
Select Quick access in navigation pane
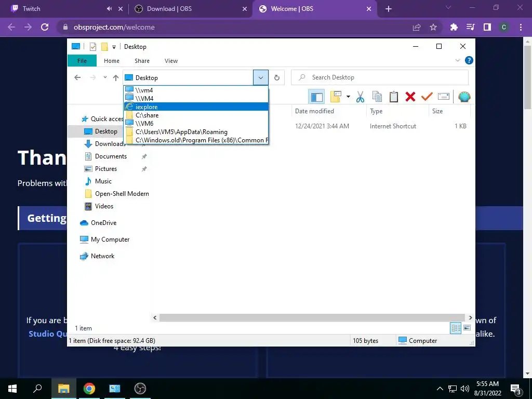[103, 119]
